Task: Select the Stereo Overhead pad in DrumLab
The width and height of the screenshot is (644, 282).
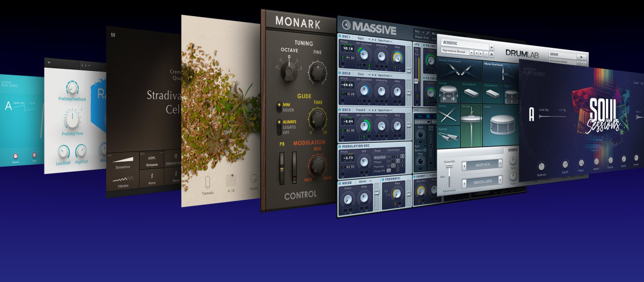Action: click(460, 70)
